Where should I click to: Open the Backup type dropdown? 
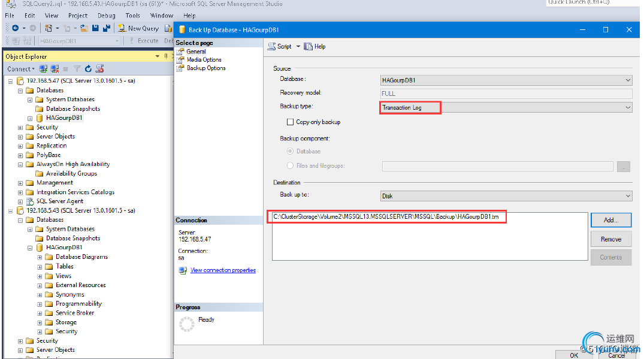pos(506,108)
